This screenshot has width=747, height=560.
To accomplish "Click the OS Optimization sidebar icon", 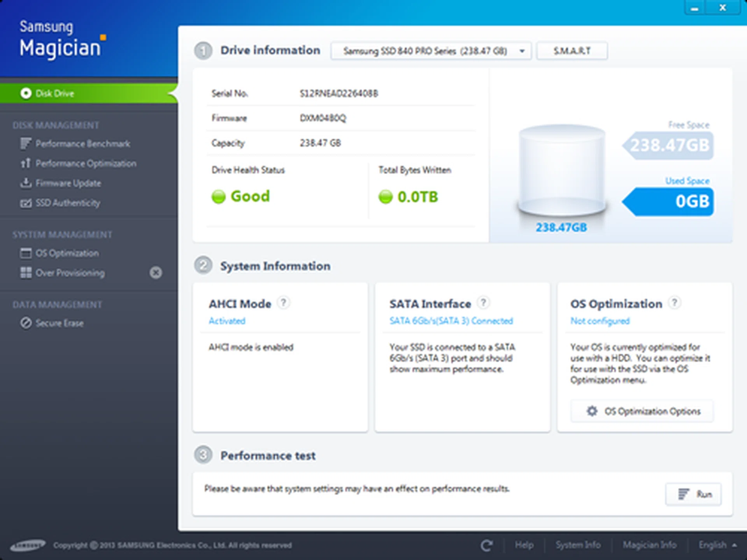I will (x=26, y=253).
